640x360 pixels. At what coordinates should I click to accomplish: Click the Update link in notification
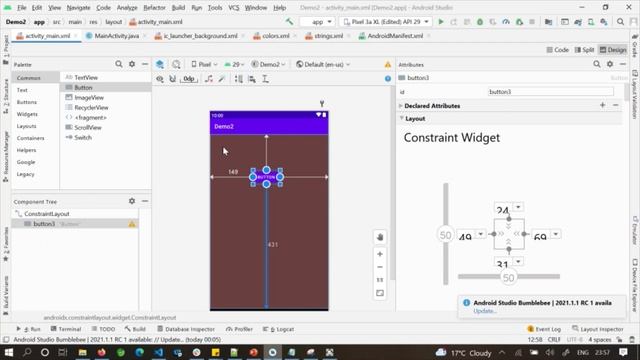(x=484, y=311)
